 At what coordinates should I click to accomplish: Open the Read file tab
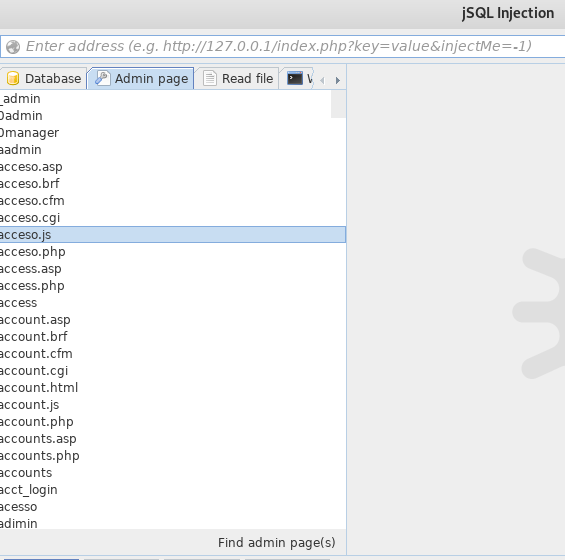(237, 78)
